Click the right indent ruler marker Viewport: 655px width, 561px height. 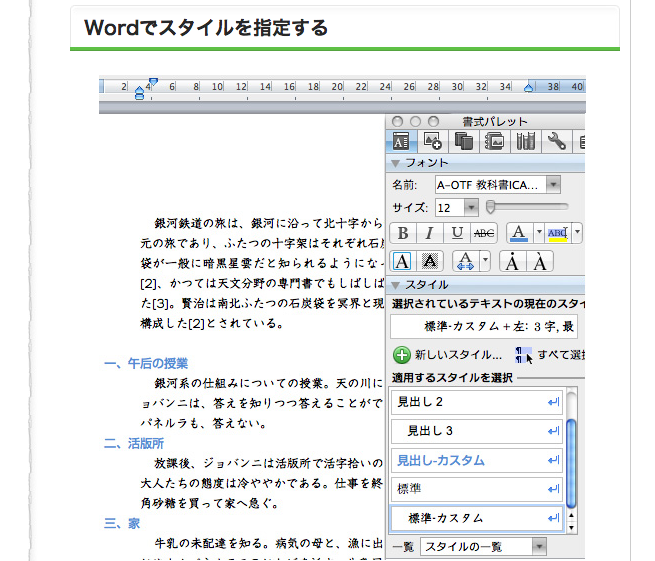pyautogui.click(x=528, y=88)
